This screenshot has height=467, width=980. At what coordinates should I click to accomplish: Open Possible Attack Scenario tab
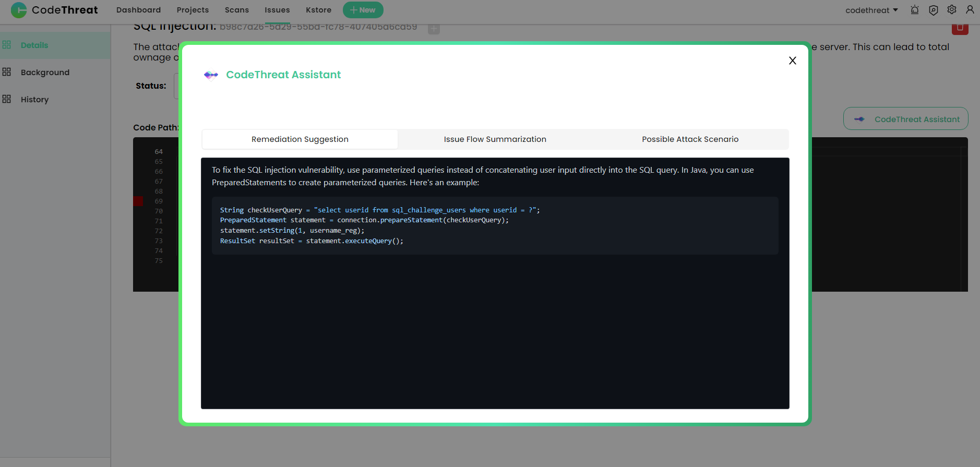tap(690, 139)
